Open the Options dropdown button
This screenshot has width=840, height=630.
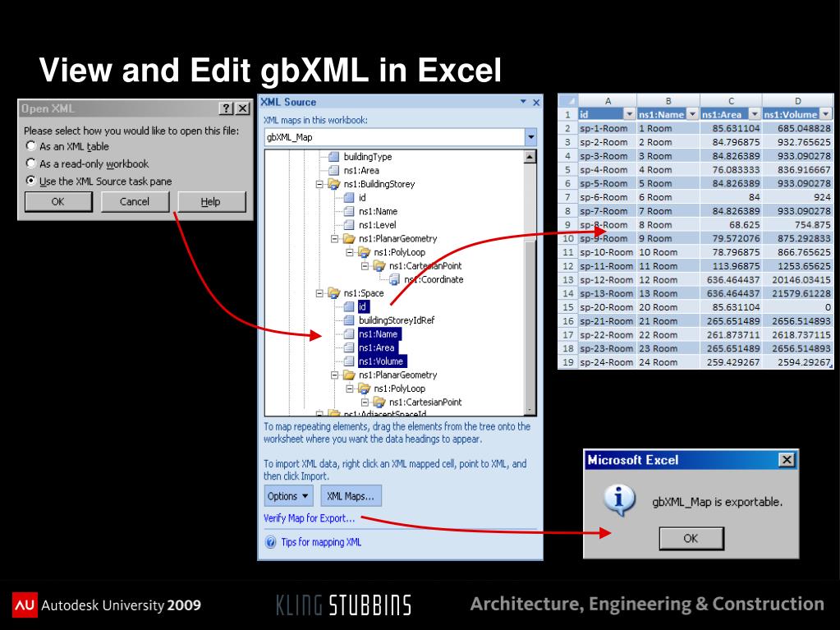point(288,496)
